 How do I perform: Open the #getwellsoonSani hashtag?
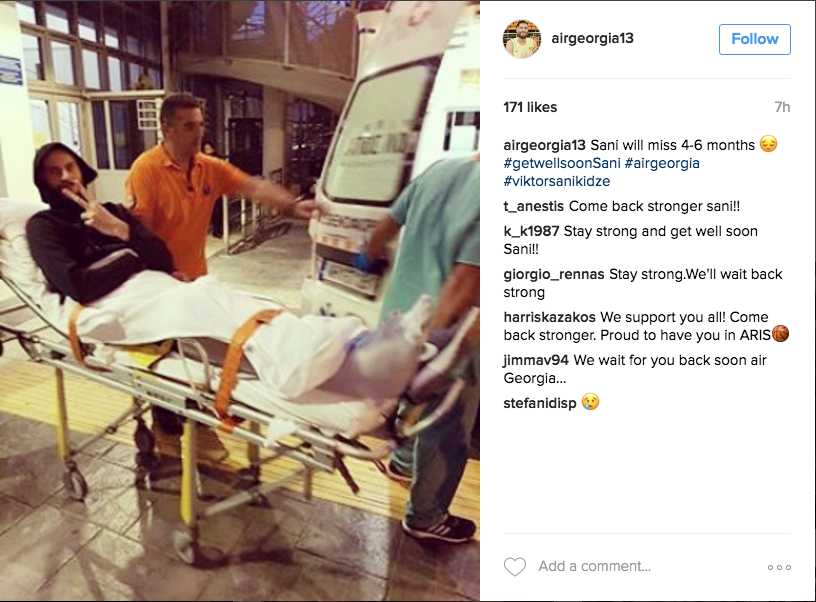pyautogui.click(x=562, y=163)
